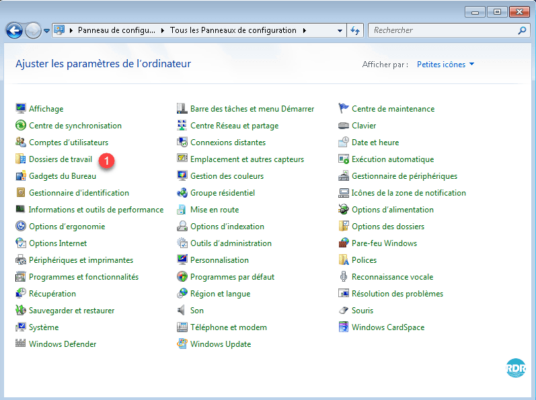Screen dimensions: 536x400
Task: Click the Windows Update icon
Action: point(182,344)
